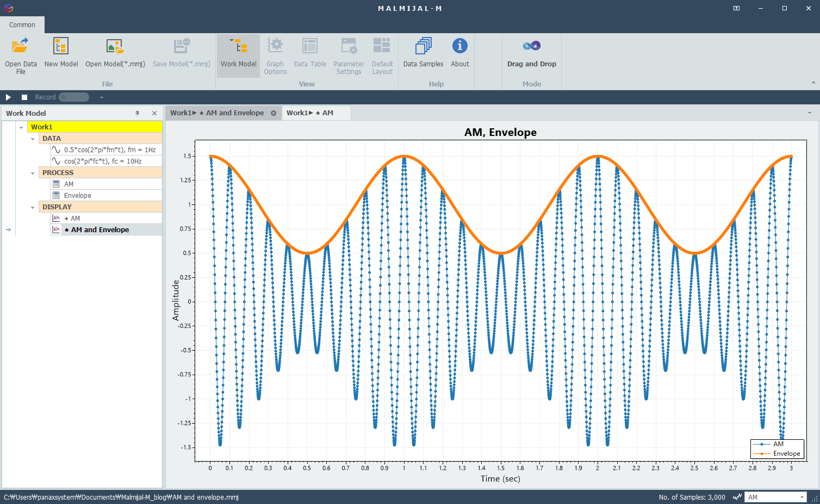Collapse the DATA section
This screenshot has width=820, height=504.
[x=33, y=139]
